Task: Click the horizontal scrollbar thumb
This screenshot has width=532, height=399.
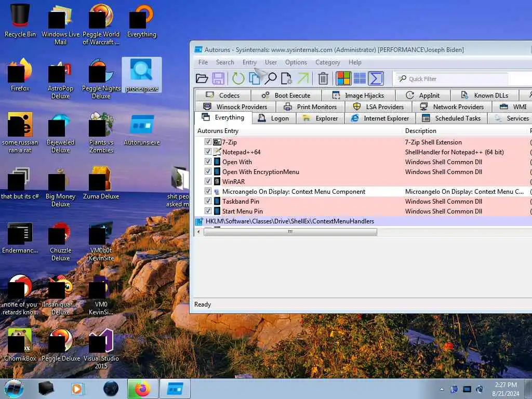Action: point(290,232)
